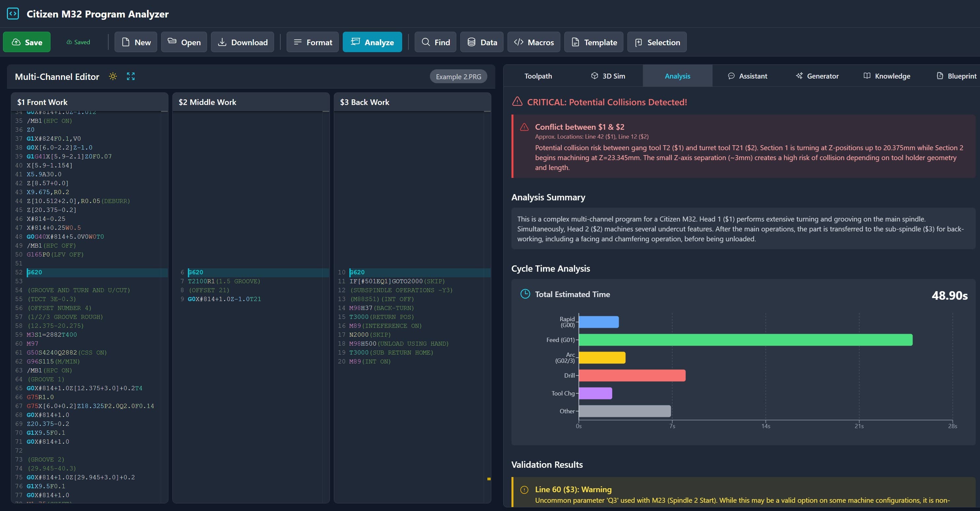The width and height of the screenshot is (980, 511).
Task: Open the Template tool
Action: pos(593,42)
